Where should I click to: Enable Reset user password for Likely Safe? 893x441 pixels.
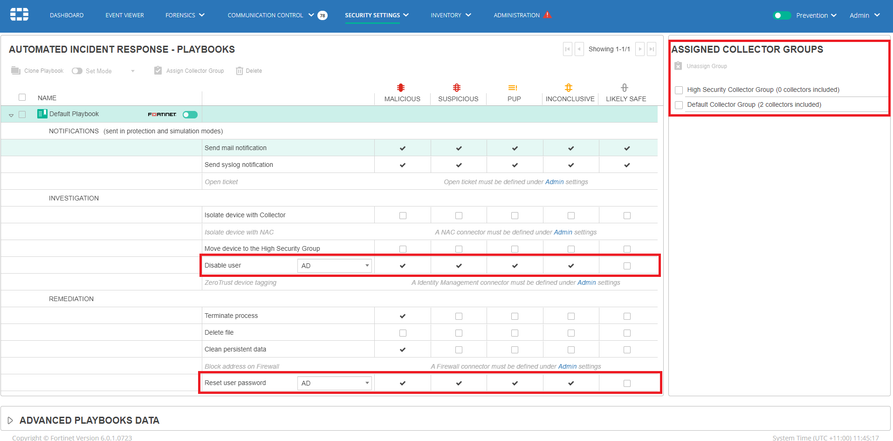[627, 383]
